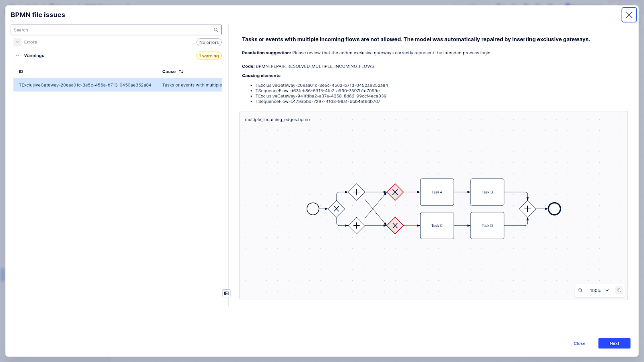Viewport: 644px width, 362px height.
Task: Select the lower red exclusive gateway
Action: click(395, 226)
